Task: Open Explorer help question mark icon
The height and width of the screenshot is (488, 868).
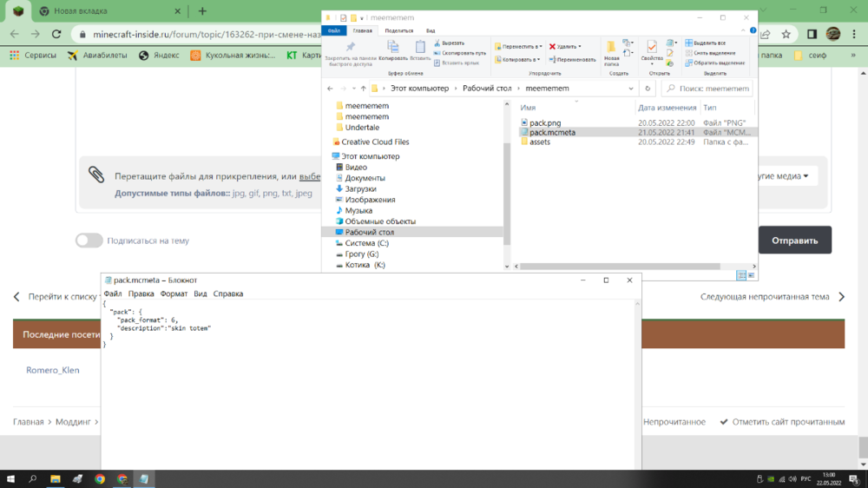Action: [753, 30]
